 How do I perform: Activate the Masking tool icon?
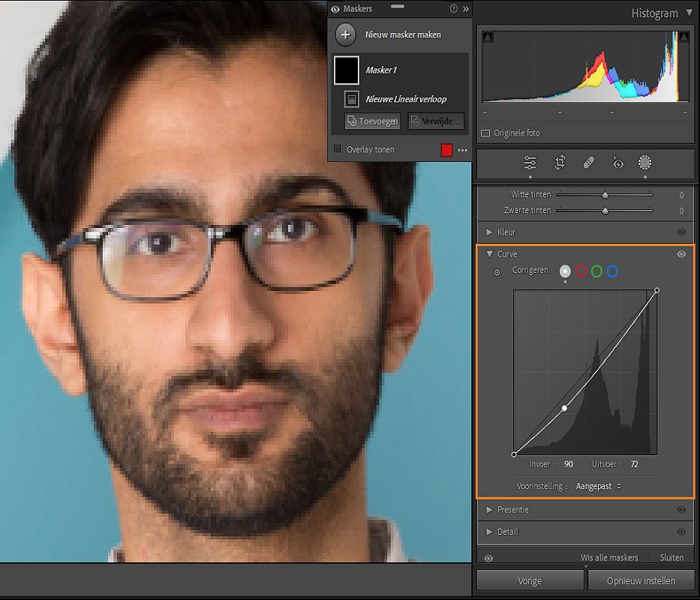tap(644, 163)
